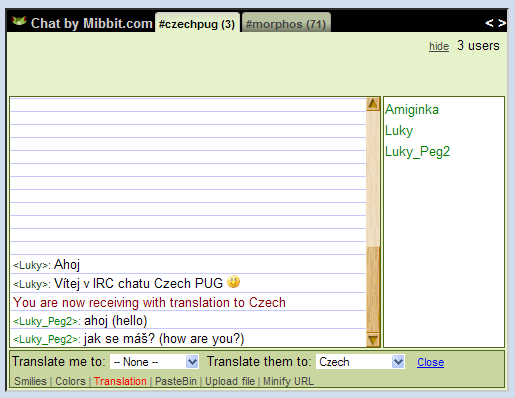
Task: Hide the user list via hide link
Action: (439, 46)
